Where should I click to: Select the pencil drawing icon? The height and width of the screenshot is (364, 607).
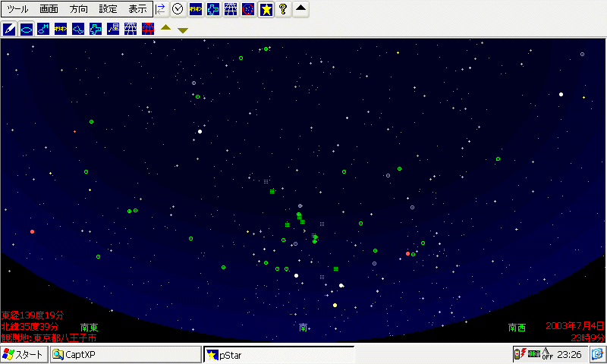coord(9,30)
